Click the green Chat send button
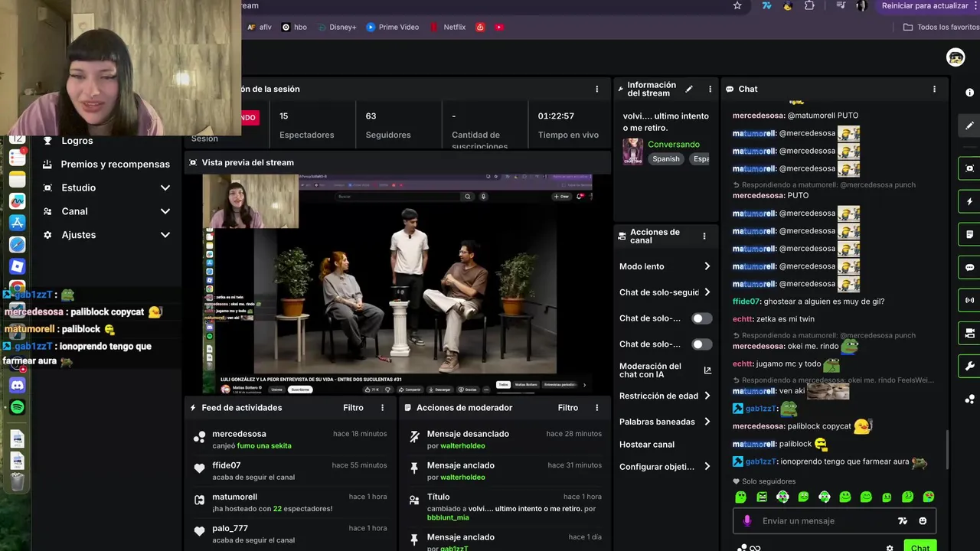Screen dimensions: 980x551 coord(920,547)
